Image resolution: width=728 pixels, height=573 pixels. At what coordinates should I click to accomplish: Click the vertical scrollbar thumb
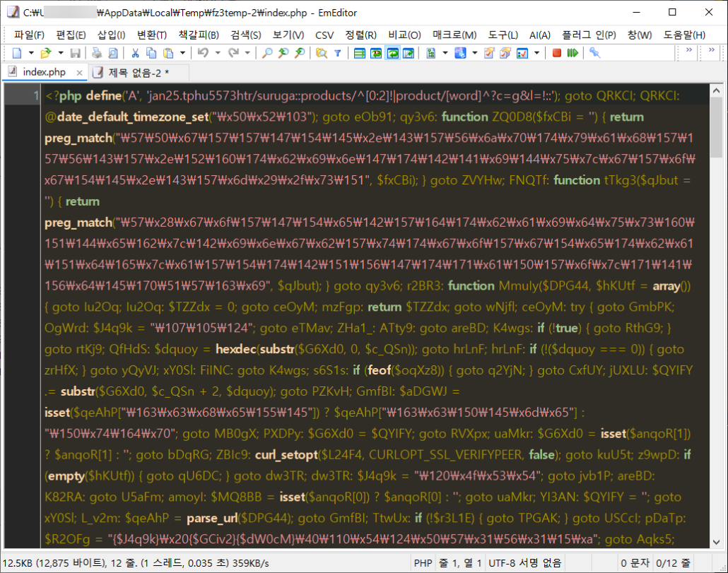click(x=716, y=127)
